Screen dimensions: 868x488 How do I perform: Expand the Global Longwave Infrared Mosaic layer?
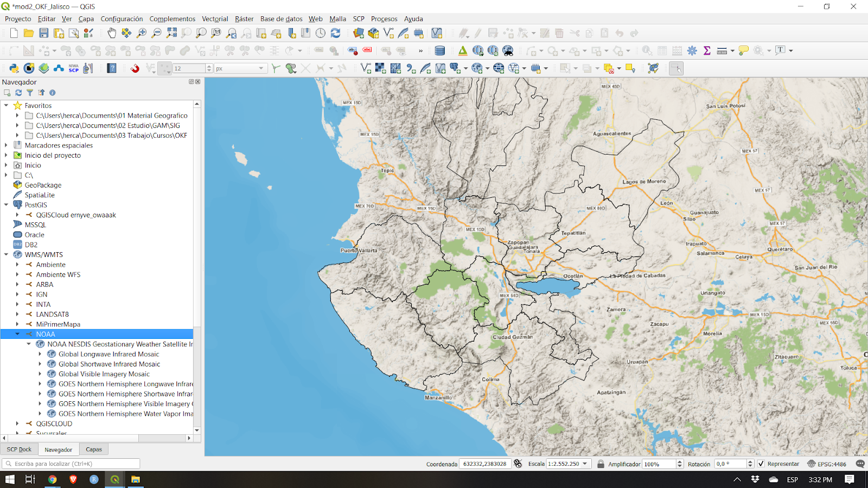point(40,354)
